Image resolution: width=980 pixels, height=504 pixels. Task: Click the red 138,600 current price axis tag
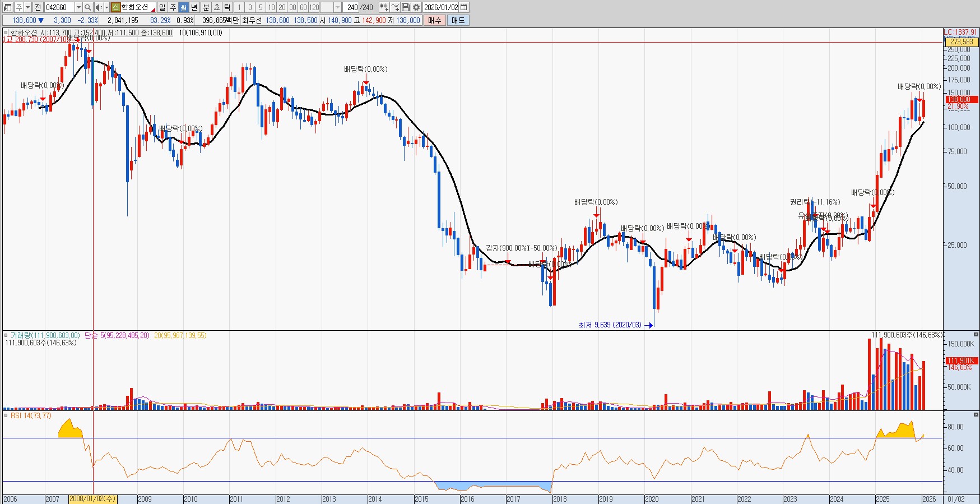click(x=962, y=100)
